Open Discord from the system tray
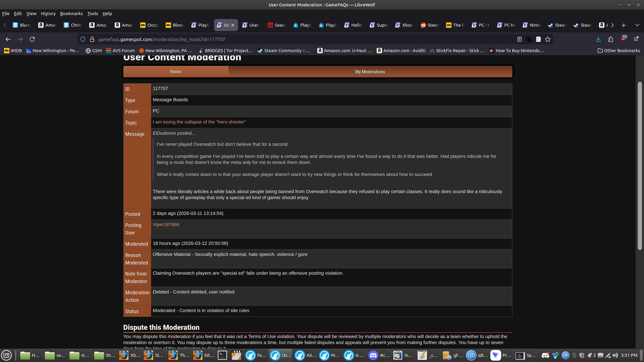This screenshot has height=362, width=644. 545,355
